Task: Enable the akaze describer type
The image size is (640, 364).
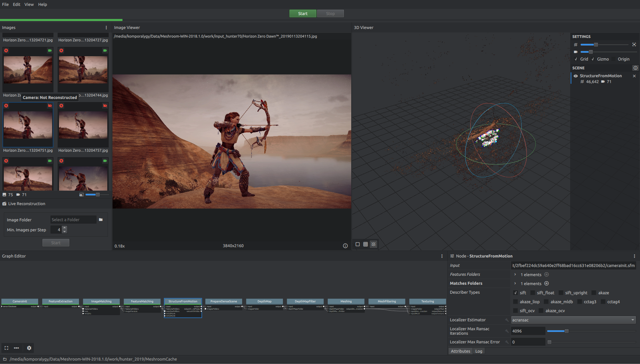Action: click(594, 293)
